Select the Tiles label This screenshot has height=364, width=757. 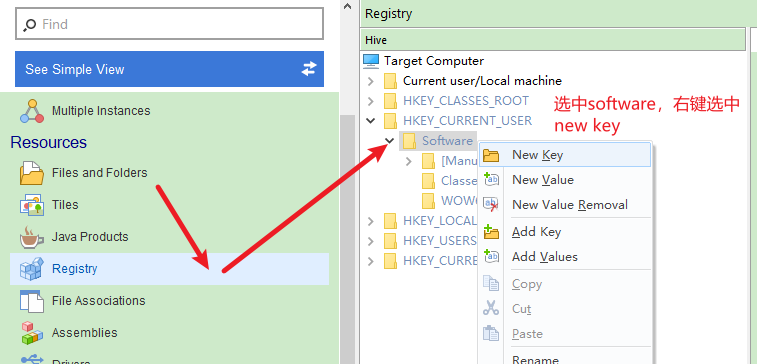pyautogui.click(x=65, y=204)
